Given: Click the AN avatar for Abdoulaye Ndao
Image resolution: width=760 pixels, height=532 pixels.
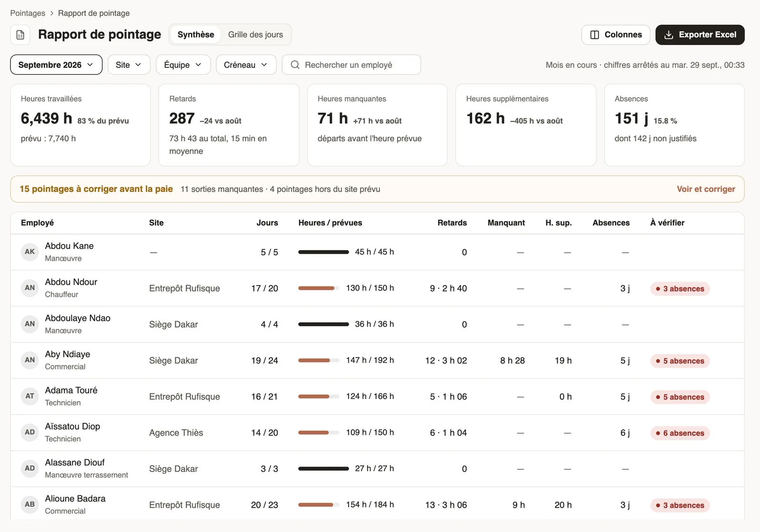Looking at the screenshot, I should tap(30, 324).
